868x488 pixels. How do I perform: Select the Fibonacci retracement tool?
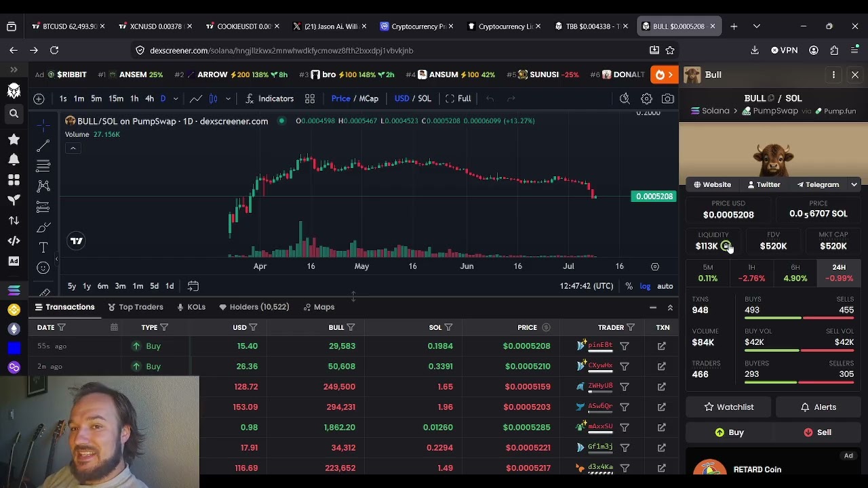43,165
